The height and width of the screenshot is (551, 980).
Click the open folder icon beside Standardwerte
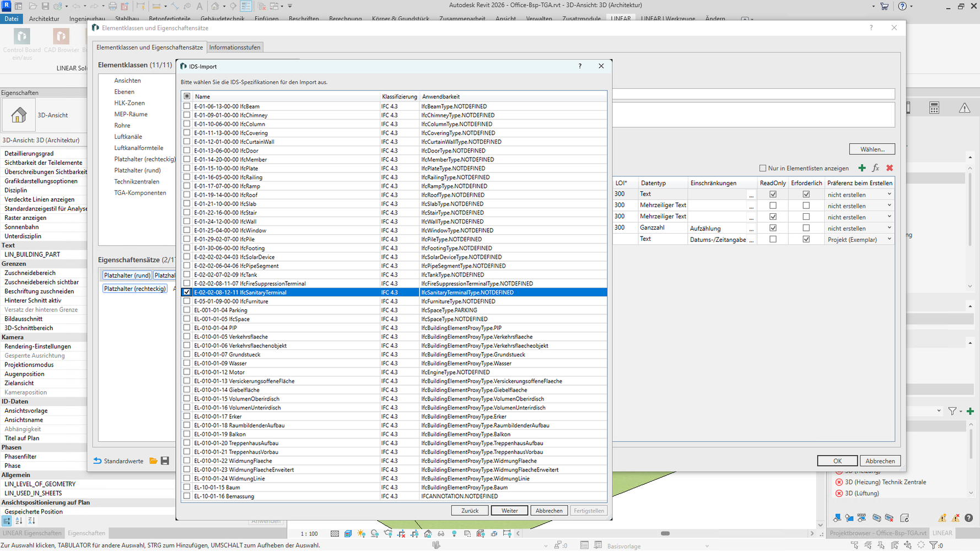(x=153, y=461)
